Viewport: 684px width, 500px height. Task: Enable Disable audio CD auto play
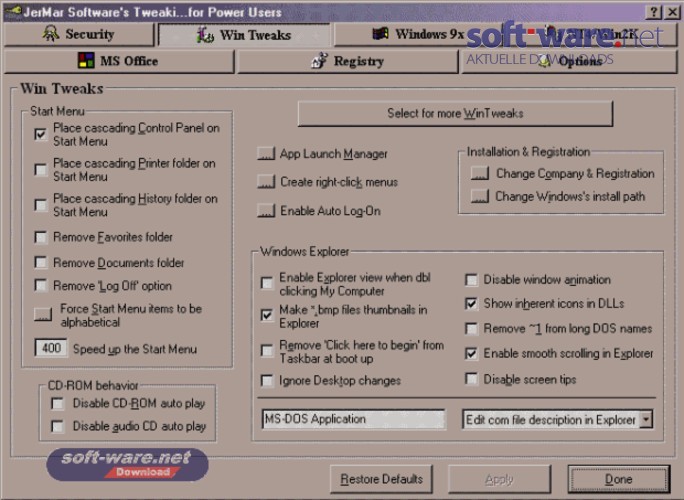pyautogui.click(x=57, y=426)
